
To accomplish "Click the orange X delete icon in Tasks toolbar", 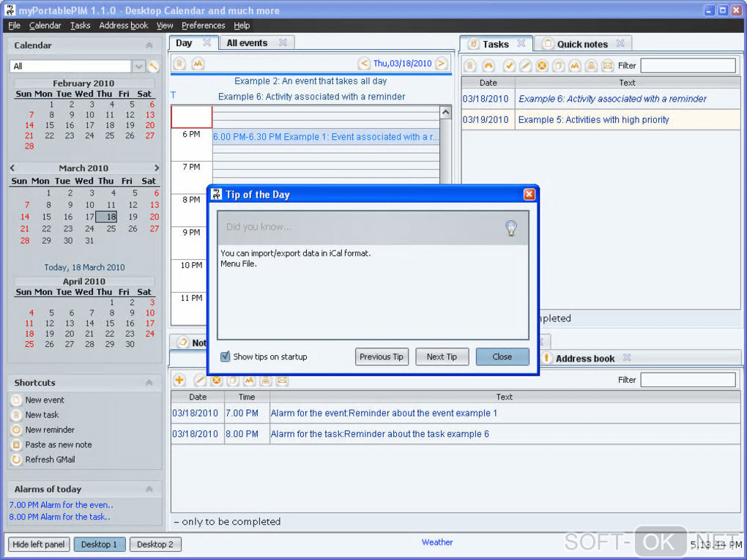I will (542, 66).
